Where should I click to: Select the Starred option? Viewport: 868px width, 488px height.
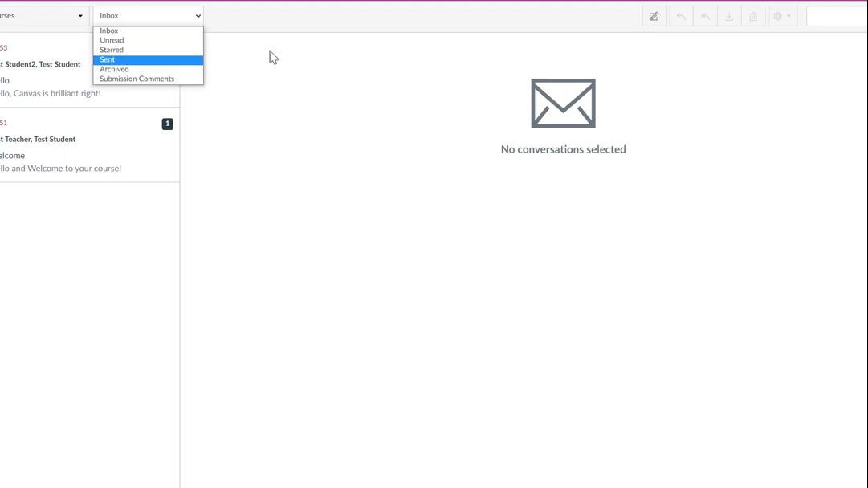(x=112, y=50)
